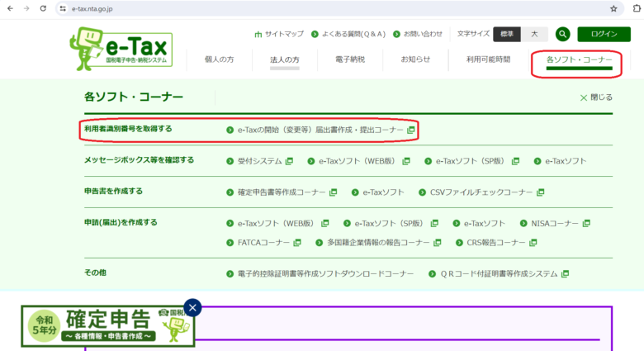Open the 利用可能時間 menu
This screenshot has height=351, width=644.
pyautogui.click(x=488, y=59)
